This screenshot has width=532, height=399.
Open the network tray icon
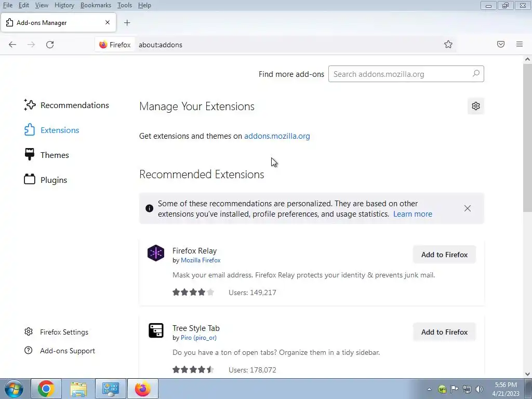tap(467, 389)
